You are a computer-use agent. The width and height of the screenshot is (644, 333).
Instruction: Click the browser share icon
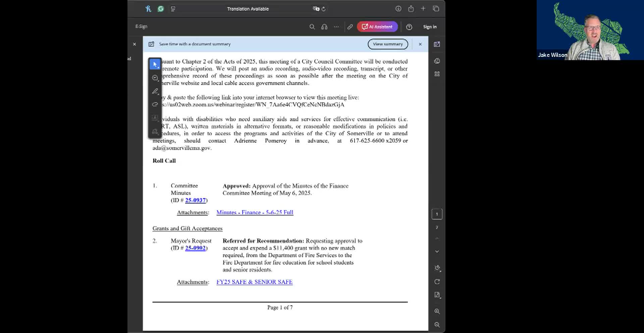coord(411,9)
